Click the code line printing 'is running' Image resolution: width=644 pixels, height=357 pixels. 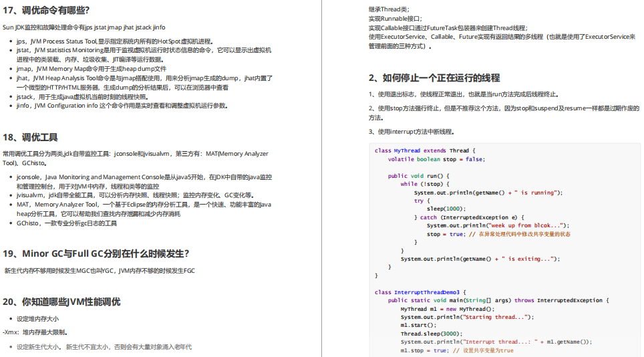[488, 193]
